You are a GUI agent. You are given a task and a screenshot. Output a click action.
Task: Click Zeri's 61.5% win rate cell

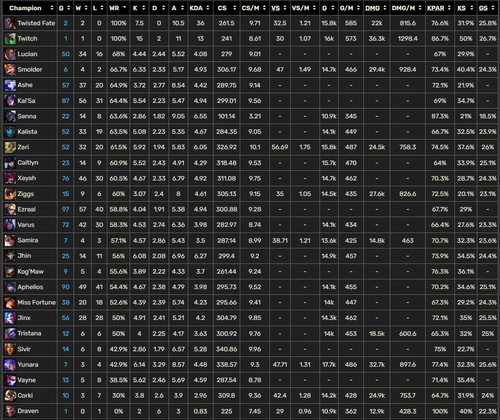118,147
